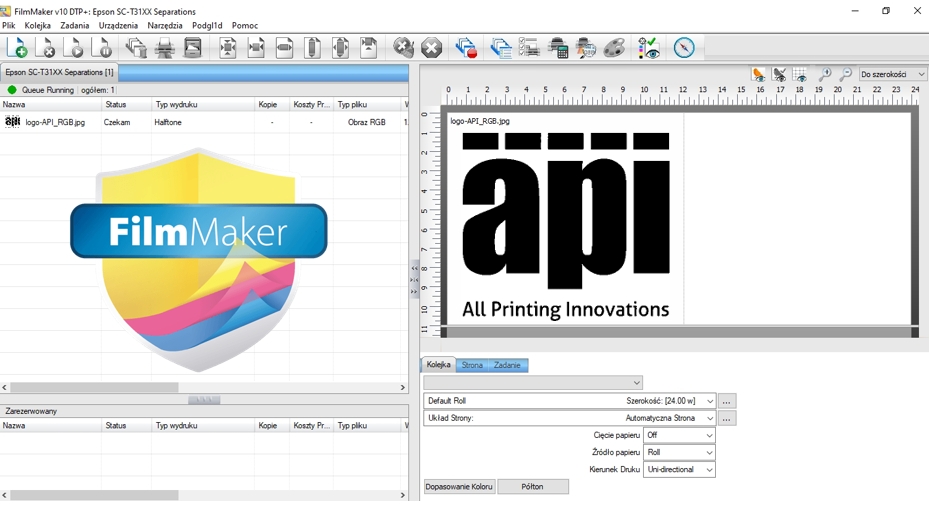929x505 pixels.
Task: Open the color palette tool icon
Action: click(615, 48)
